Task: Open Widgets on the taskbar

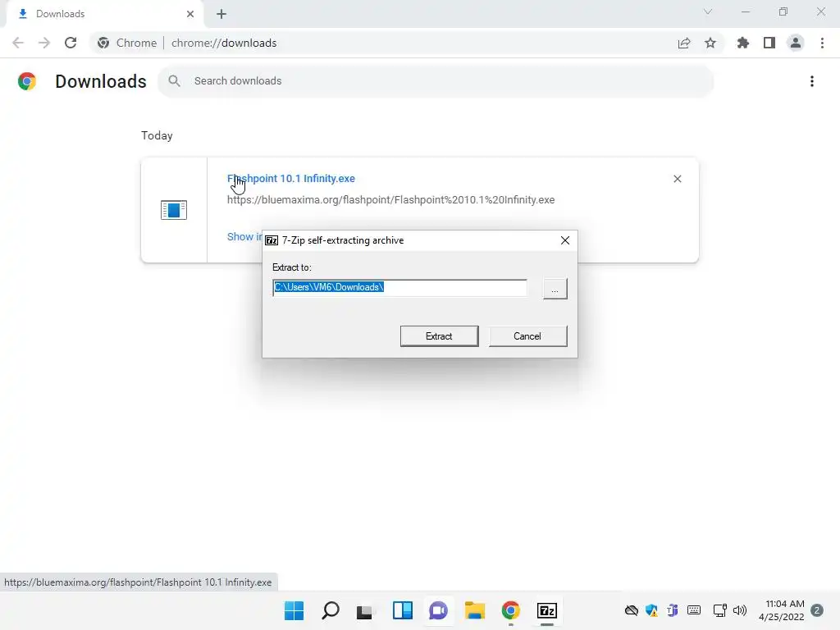Action: pos(402,610)
